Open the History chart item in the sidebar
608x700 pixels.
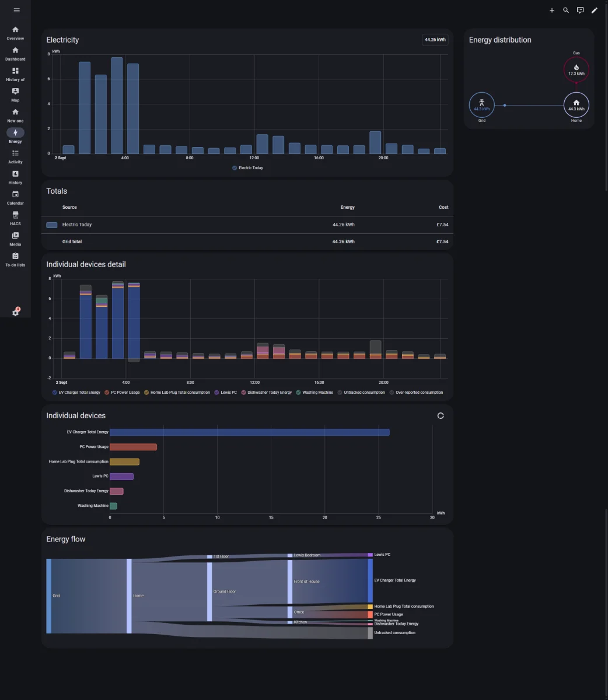15,177
